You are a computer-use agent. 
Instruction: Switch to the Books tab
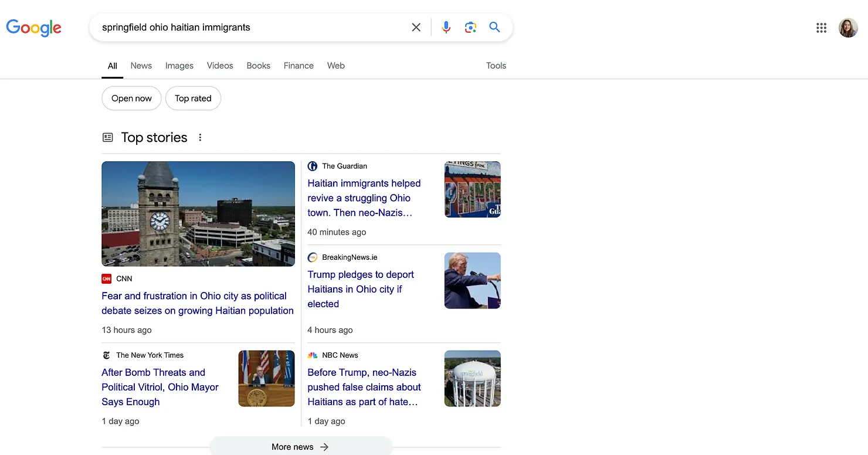coord(259,66)
